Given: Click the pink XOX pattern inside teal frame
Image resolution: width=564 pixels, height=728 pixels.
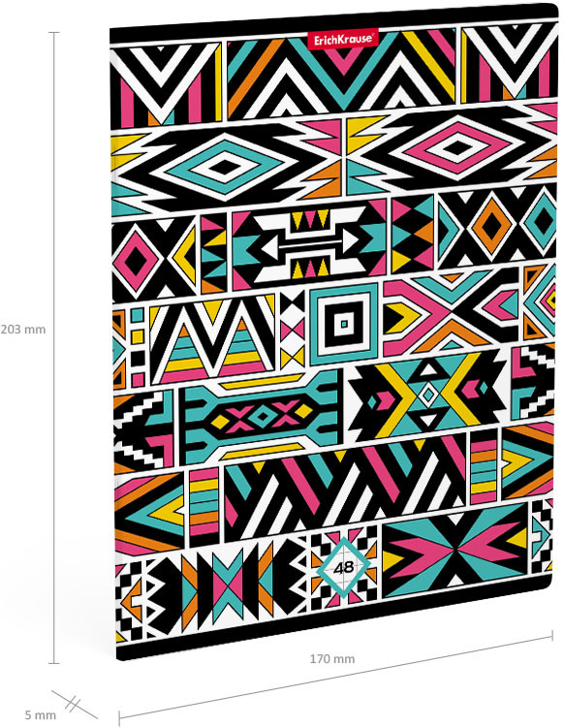Looking at the screenshot, I should point(264,416).
